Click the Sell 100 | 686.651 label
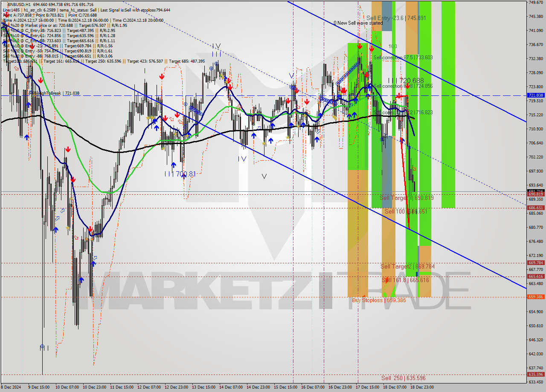This screenshot has height=392, width=546. click(x=406, y=211)
